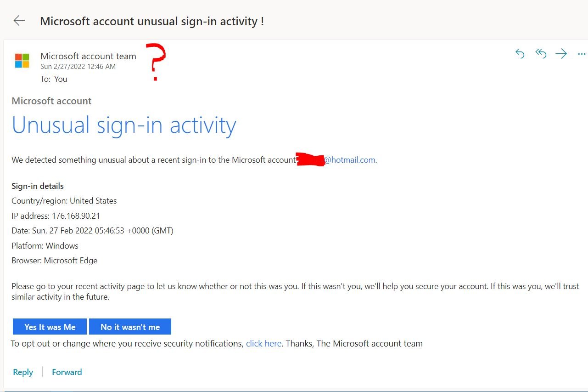Click 'Thanks, The Microsoft account team' text
This screenshot has width=588, height=392.
[354, 343]
